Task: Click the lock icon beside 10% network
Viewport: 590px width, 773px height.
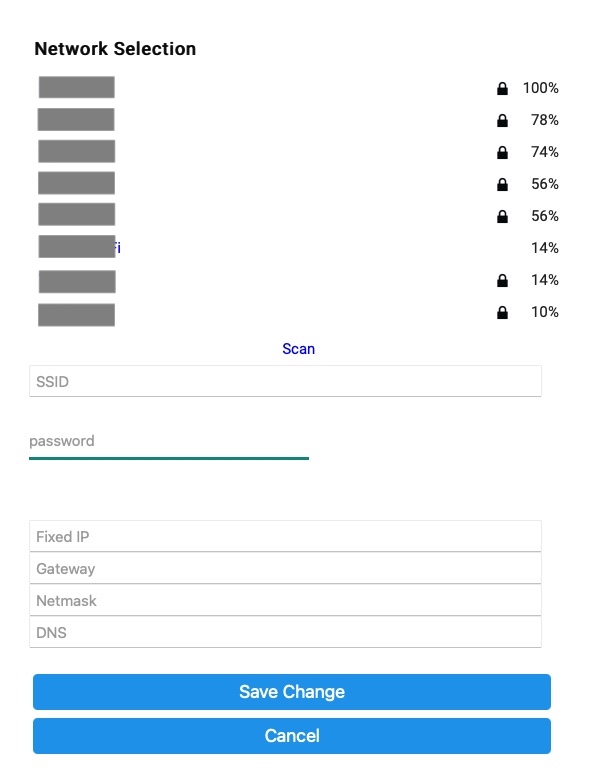Action: click(502, 312)
